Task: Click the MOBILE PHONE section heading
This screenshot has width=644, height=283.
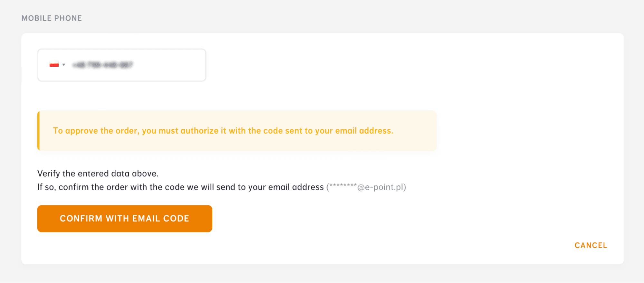Action: click(52, 18)
